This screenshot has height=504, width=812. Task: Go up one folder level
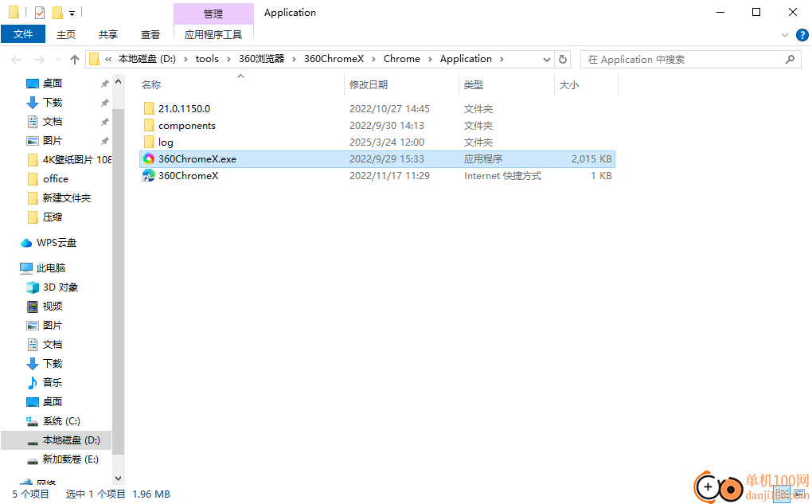point(75,60)
